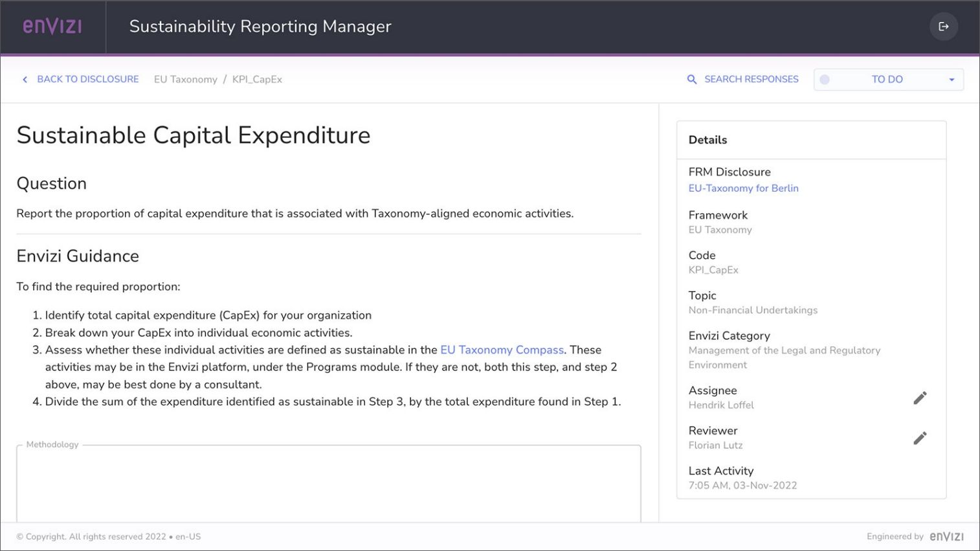Image resolution: width=980 pixels, height=551 pixels.
Task: Click BACK TO DISCLOSURE link
Action: [88, 79]
